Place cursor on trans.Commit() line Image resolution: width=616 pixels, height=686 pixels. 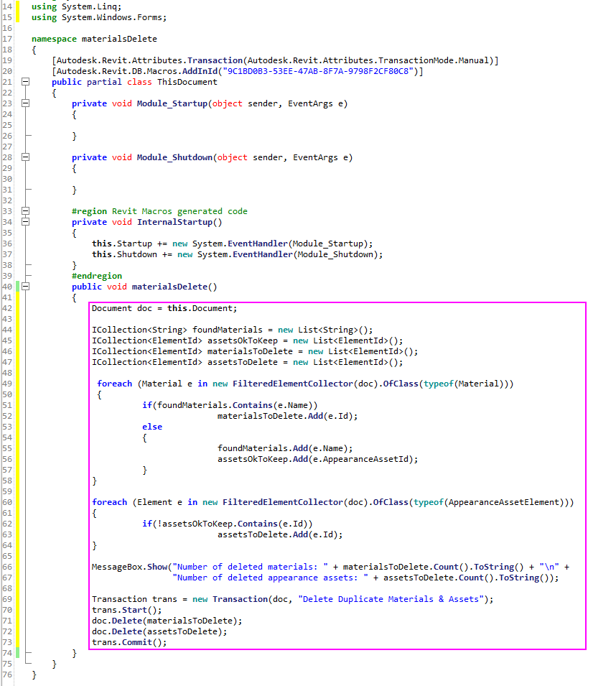coord(129,642)
